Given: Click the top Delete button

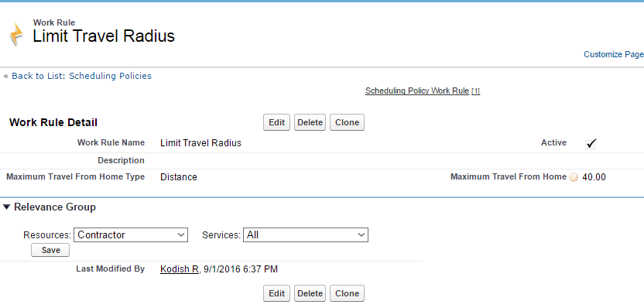Looking at the screenshot, I should click(310, 122).
